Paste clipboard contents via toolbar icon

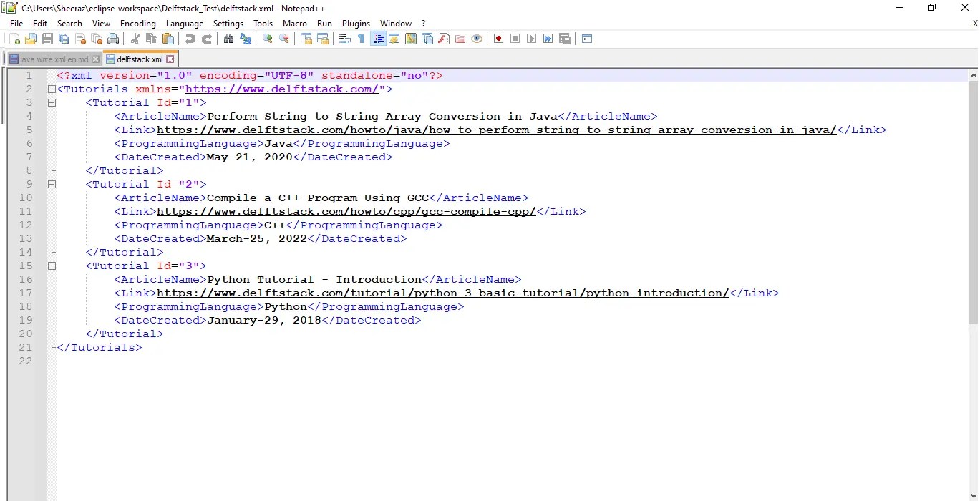click(x=168, y=39)
